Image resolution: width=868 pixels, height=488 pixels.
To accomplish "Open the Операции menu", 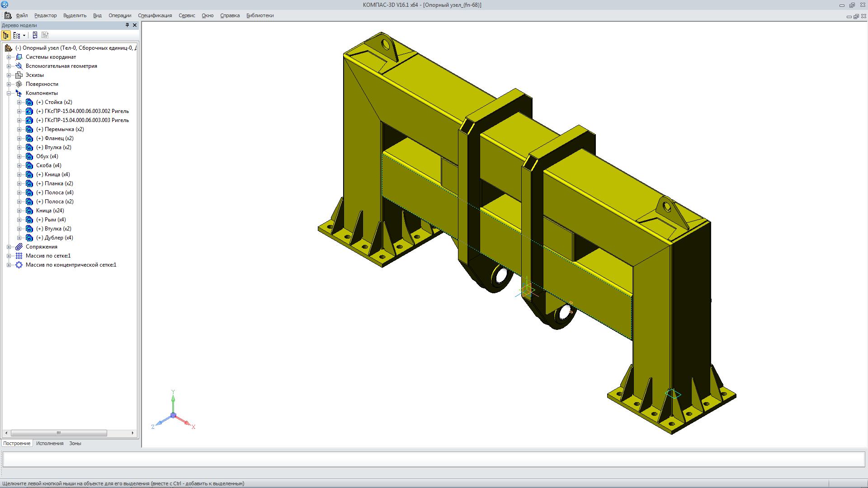I will 119,15.
